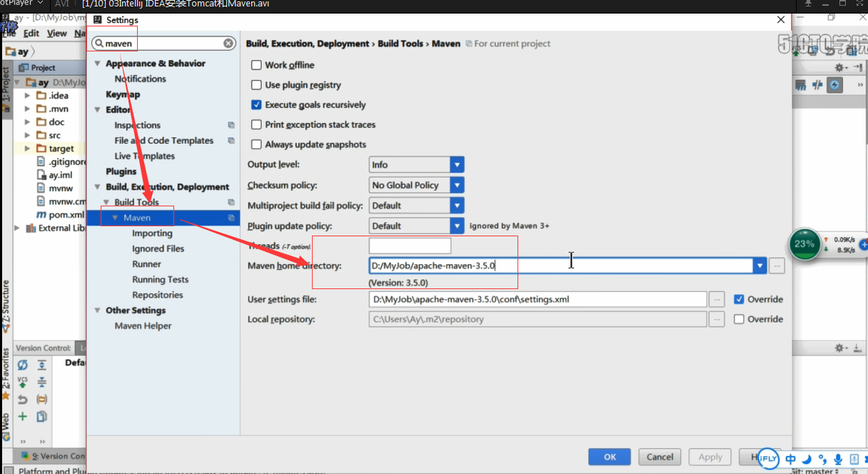Collapse all in Version Control panel
This screenshot has height=474, width=868.
point(41,383)
